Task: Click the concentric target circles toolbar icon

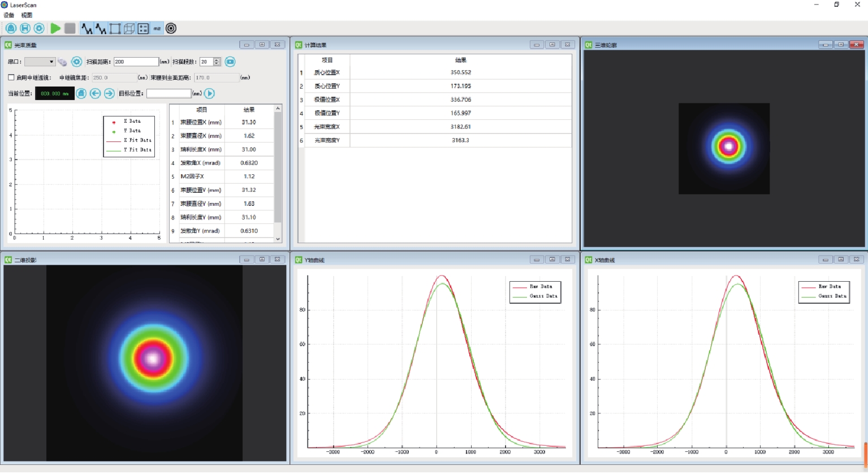Action: tap(171, 28)
